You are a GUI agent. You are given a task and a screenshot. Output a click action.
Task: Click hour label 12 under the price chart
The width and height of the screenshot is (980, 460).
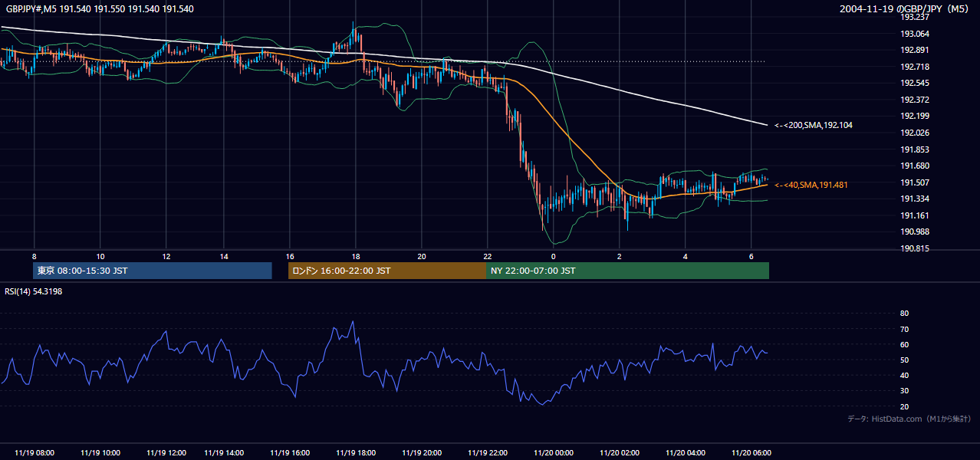166,256
